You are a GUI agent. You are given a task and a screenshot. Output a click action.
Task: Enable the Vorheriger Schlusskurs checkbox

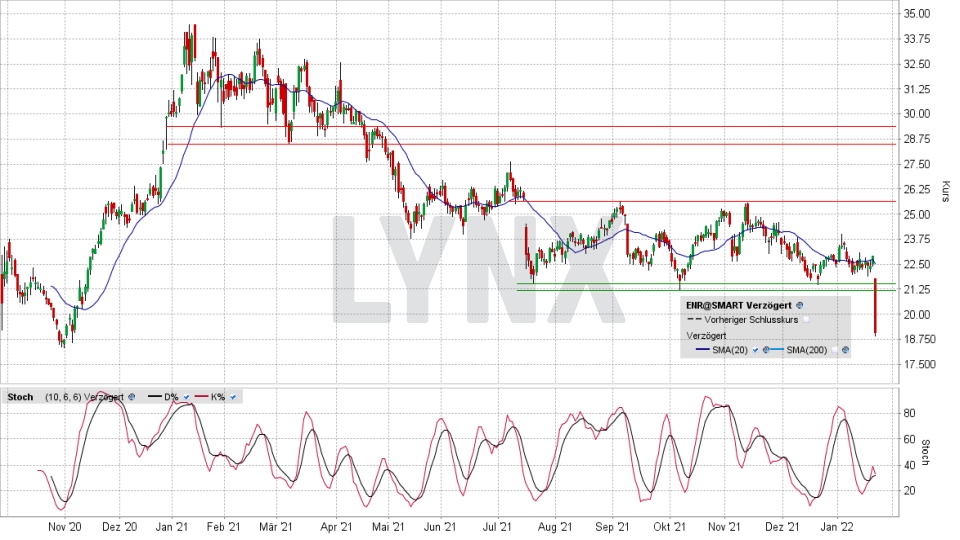pyautogui.click(x=805, y=319)
